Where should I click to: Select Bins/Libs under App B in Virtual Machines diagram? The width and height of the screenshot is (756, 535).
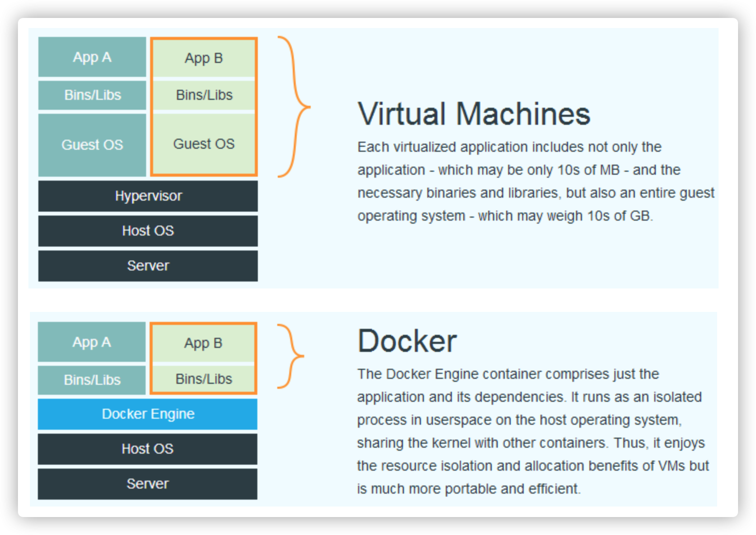tap(204, 95)
